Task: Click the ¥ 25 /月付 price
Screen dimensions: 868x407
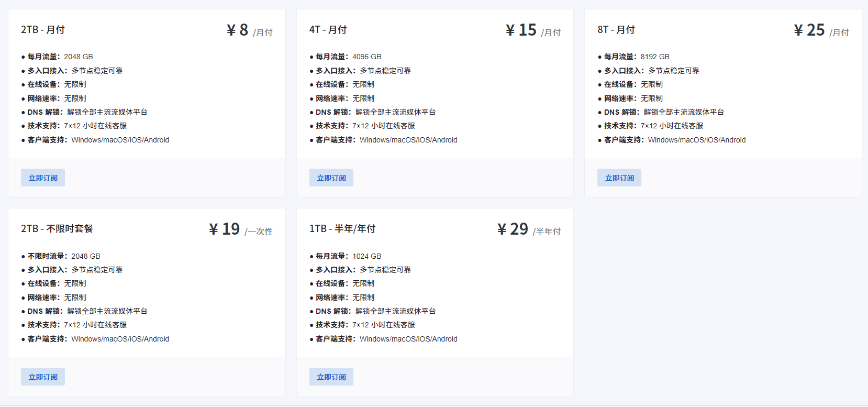Action: tap(821, 30)
